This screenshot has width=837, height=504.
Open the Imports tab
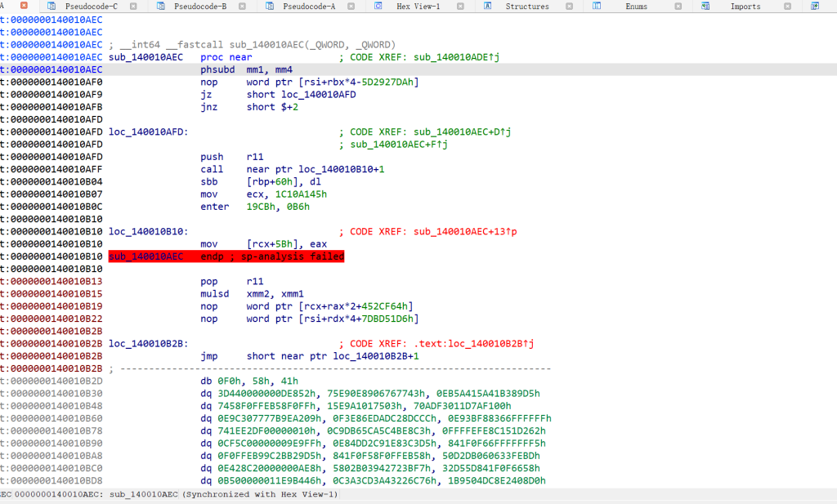(x=745, y=7)
